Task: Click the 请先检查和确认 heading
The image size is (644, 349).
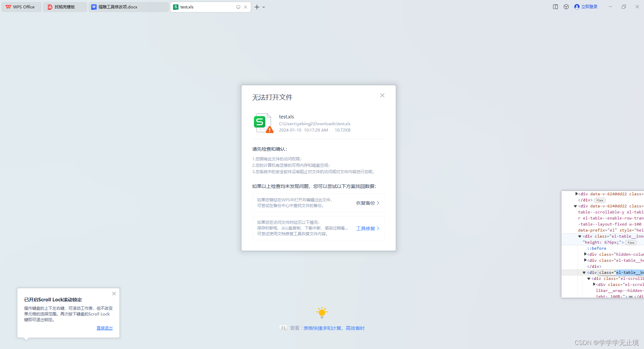Action: pos(270,149)
